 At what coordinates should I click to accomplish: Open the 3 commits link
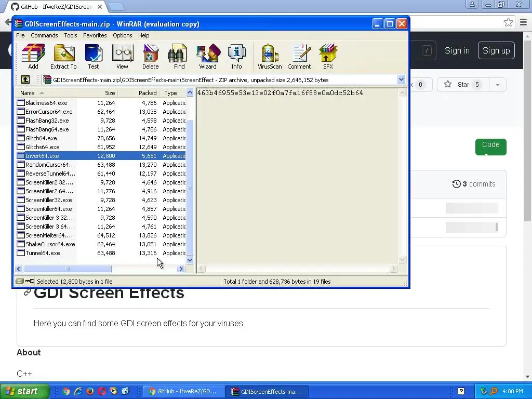[x=474, y=184]
